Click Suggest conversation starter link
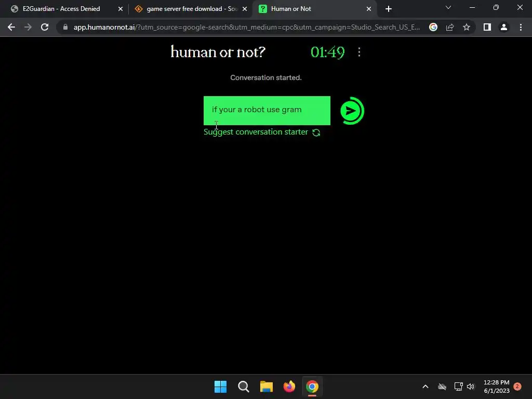Viewport: 532px width, 399px height. (256, 132)
